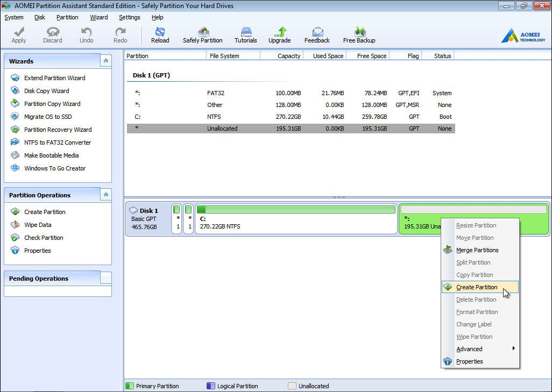Screen dimensions: 552x392
Task: Collapse the Partition Operations panel
Action: (x=105, y=195)
